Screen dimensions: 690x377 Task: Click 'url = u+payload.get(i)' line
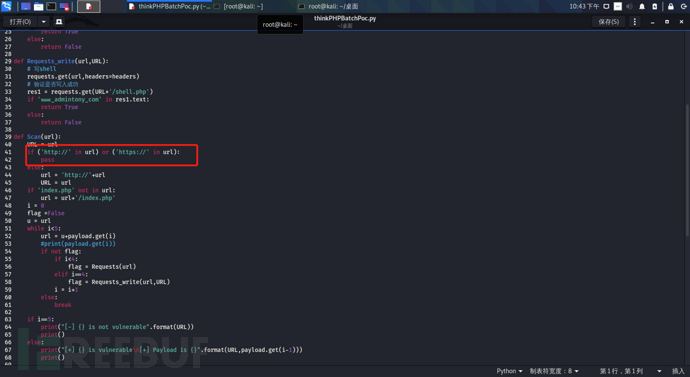[78, 236]
